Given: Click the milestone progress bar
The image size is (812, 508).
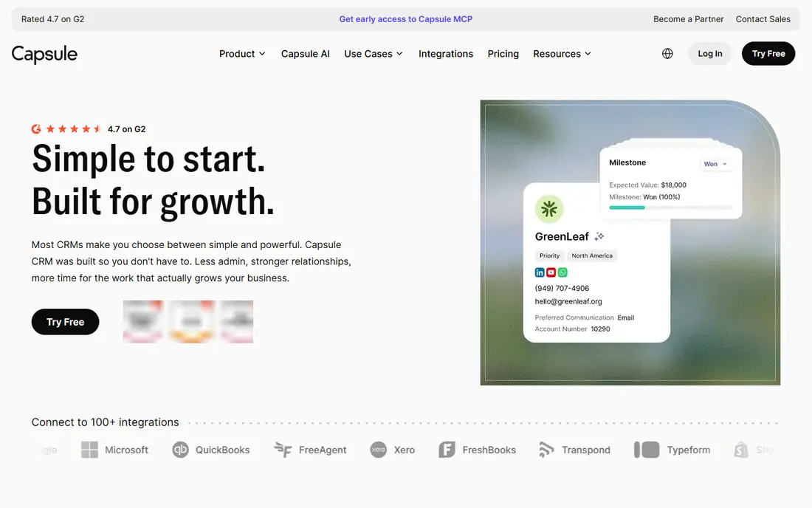Looking at the screenshot, I should [x=671, y=207].
